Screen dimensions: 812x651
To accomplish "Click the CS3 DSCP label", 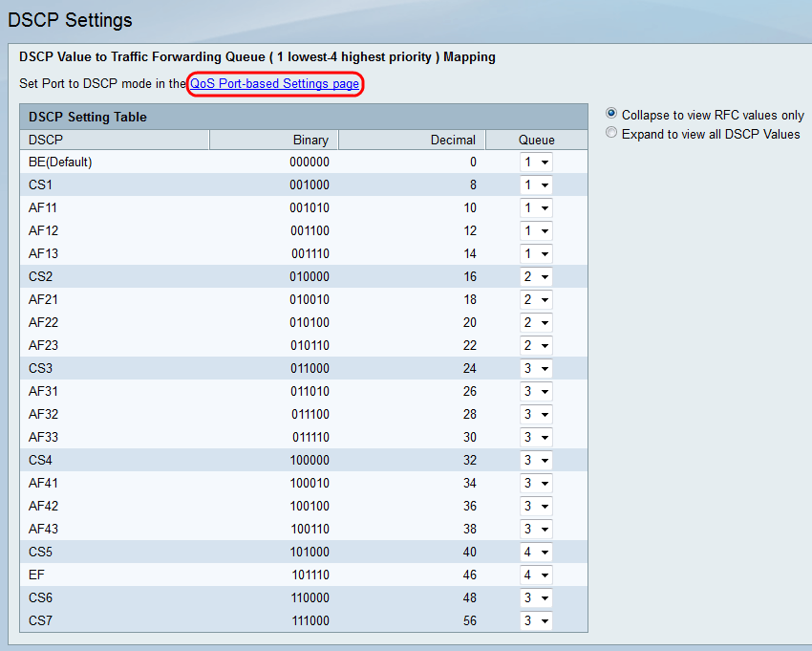I will point(40,369).
